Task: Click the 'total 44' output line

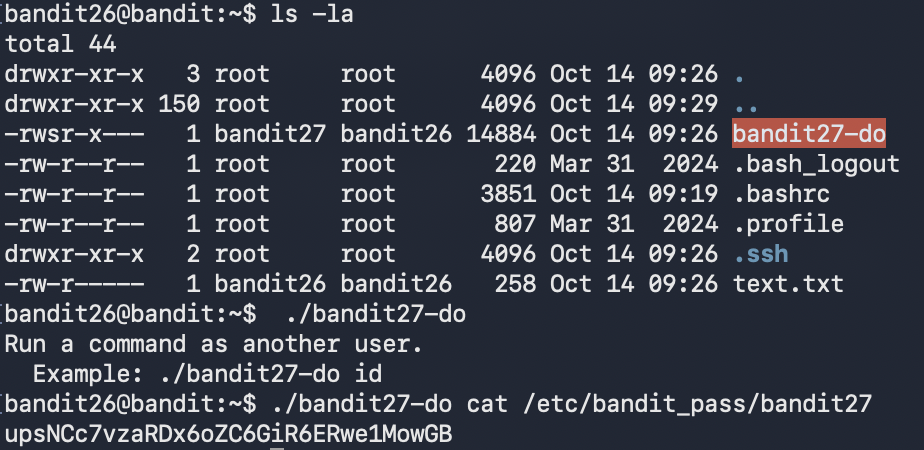Action: tap(61, 44)
